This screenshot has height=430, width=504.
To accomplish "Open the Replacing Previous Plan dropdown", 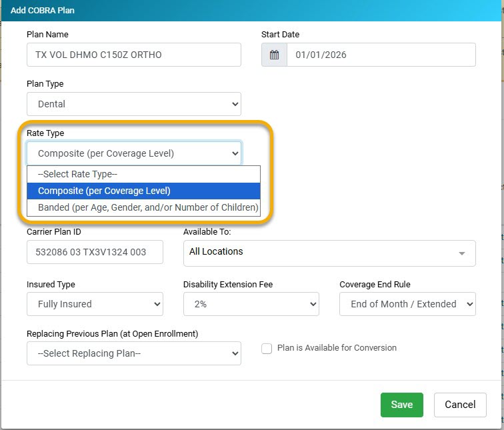I will click(133, 353).
